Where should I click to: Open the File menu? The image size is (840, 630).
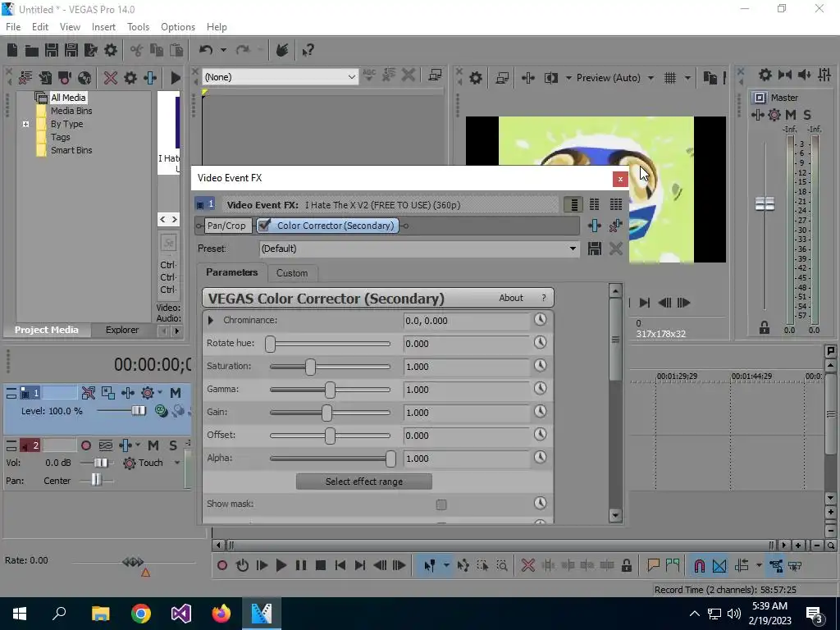13,27
